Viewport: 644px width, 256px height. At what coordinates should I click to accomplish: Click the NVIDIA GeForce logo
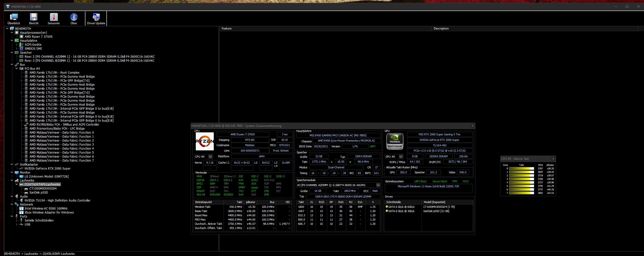point(395,141)
